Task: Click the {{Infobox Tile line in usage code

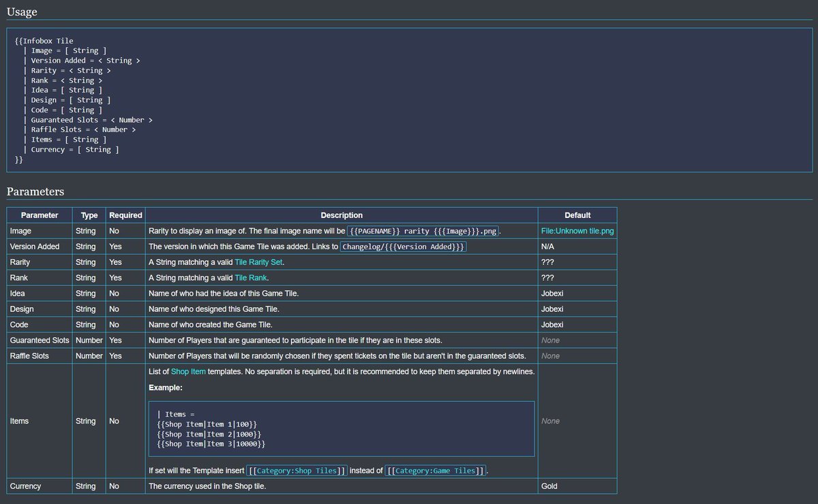Action: (x=44, y=41)
